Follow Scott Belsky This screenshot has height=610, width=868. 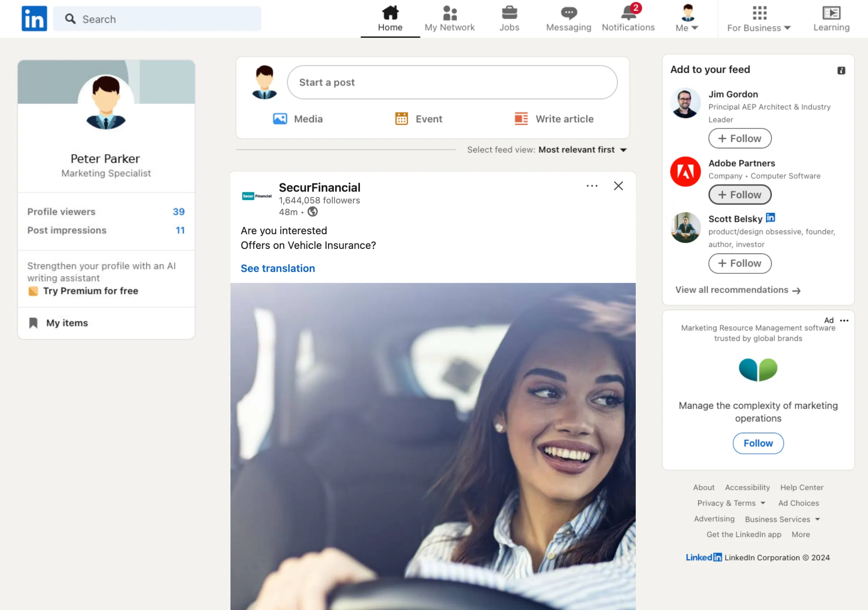(740, 263)
